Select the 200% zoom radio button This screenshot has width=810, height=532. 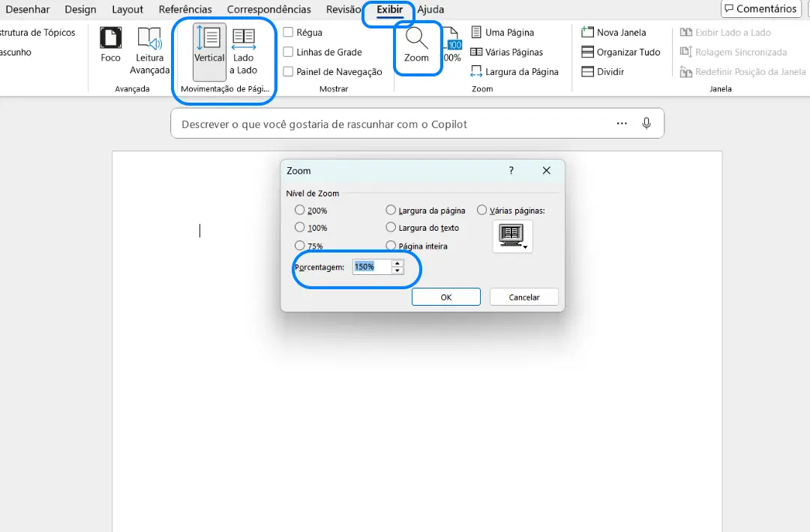click(x=299, y=210)
